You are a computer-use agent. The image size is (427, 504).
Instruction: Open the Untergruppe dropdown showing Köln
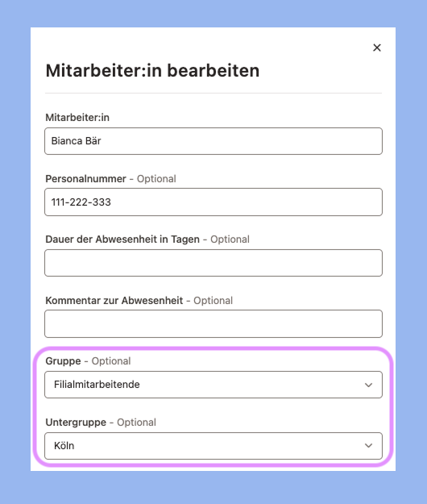(x=213, y=446)
